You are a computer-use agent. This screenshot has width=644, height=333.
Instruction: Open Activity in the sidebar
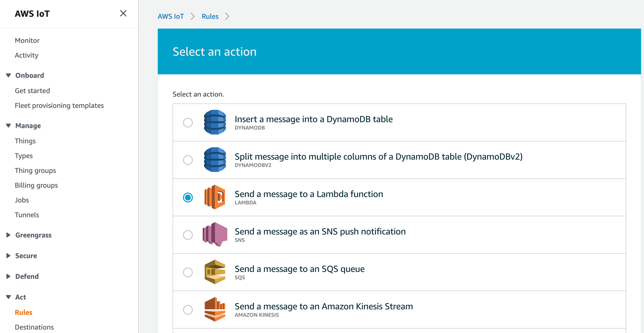[x=26, y=55]
